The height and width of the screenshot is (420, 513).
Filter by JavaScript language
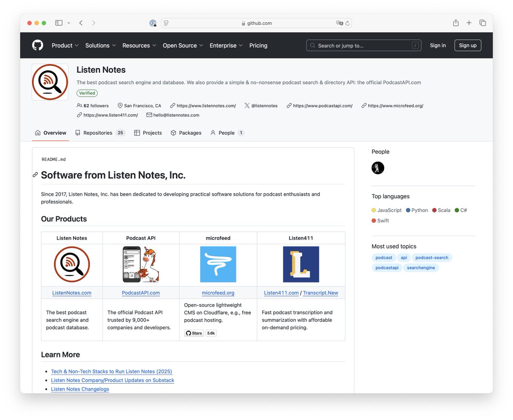[387, 210]
